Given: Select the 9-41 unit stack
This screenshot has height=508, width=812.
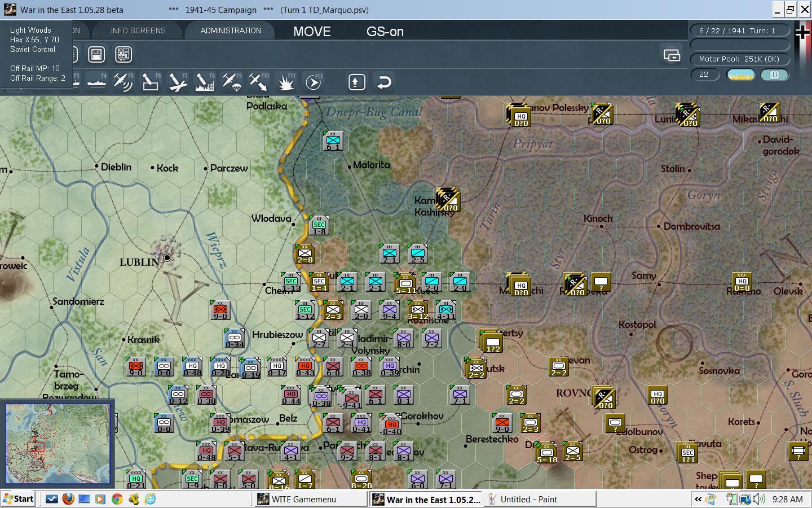Looking at the screenshot, I should point(351,398).
